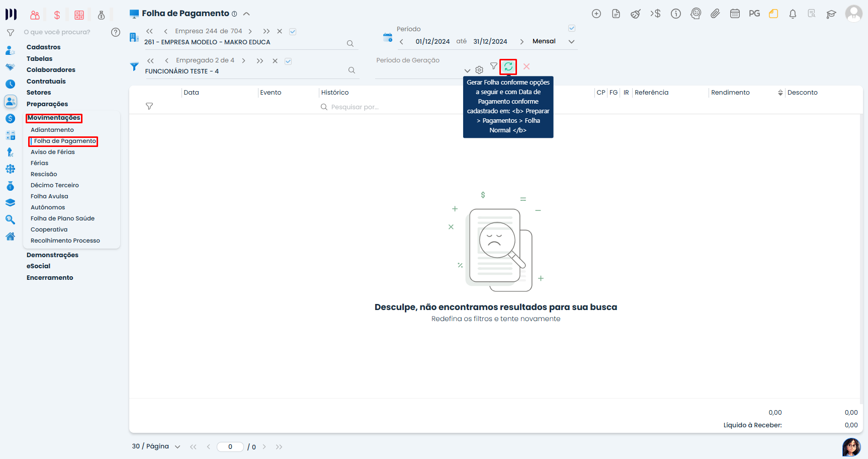Go to next Empregado record arrow
The image size is (868, 459).
[x=244, y=61]
